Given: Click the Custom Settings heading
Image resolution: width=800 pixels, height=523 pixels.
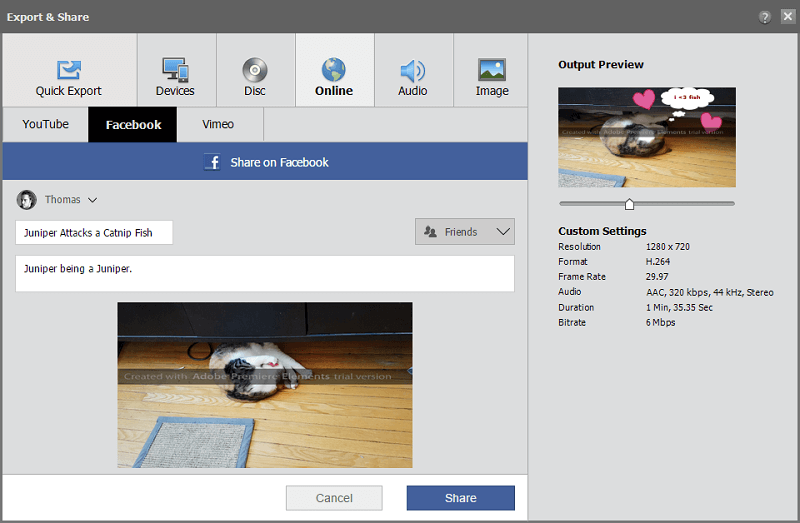Looking at the screenshot, I should coord(602,231).
